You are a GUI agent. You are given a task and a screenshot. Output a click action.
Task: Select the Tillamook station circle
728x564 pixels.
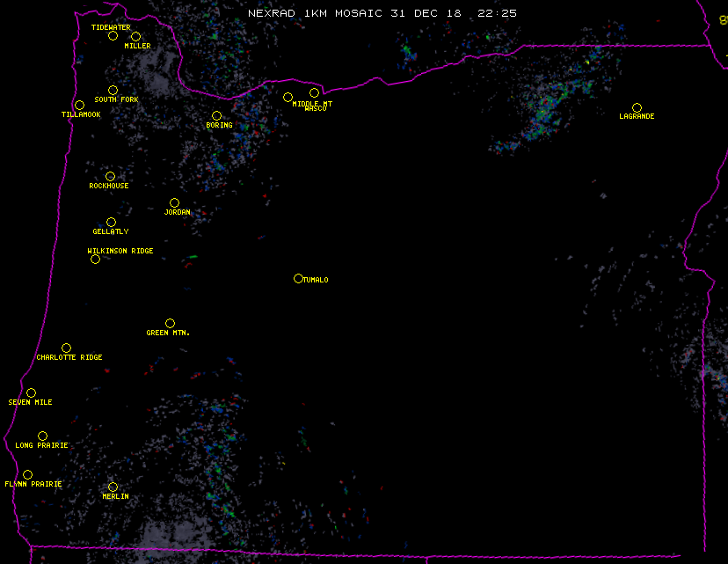tap(79, 106)
